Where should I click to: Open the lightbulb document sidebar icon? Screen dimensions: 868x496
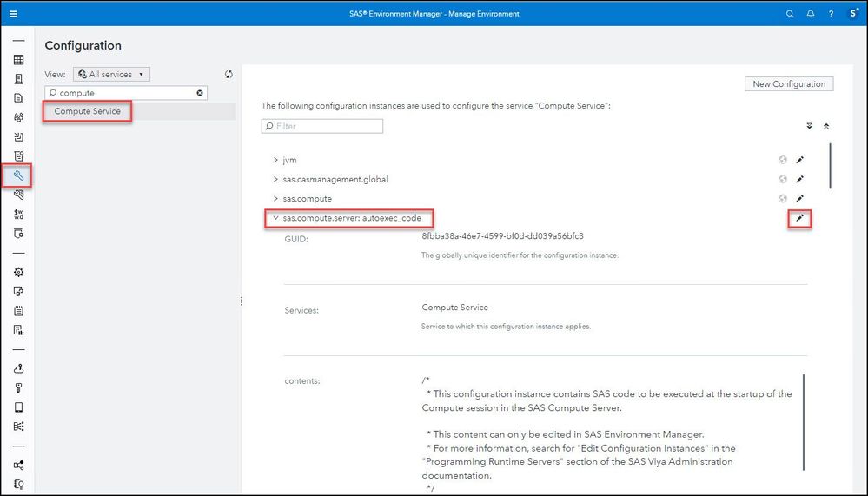(x=18, y=485)
